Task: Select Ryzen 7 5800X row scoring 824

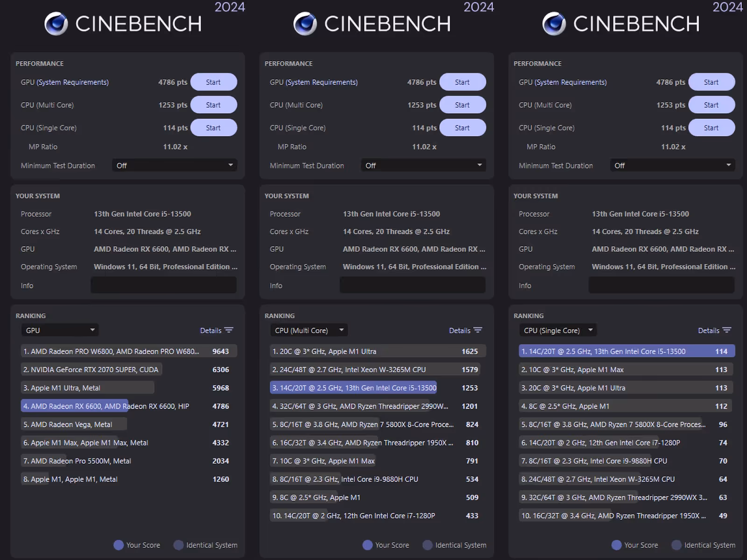Action: coord(378,424)
